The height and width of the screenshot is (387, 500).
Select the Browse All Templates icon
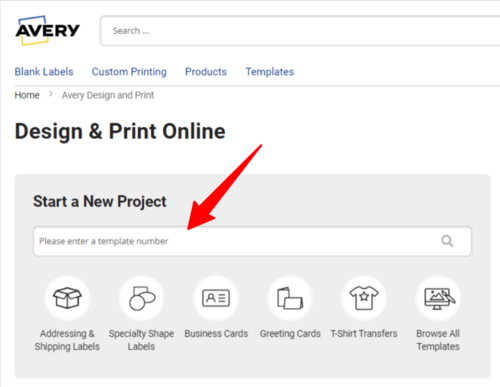point(438,298)
